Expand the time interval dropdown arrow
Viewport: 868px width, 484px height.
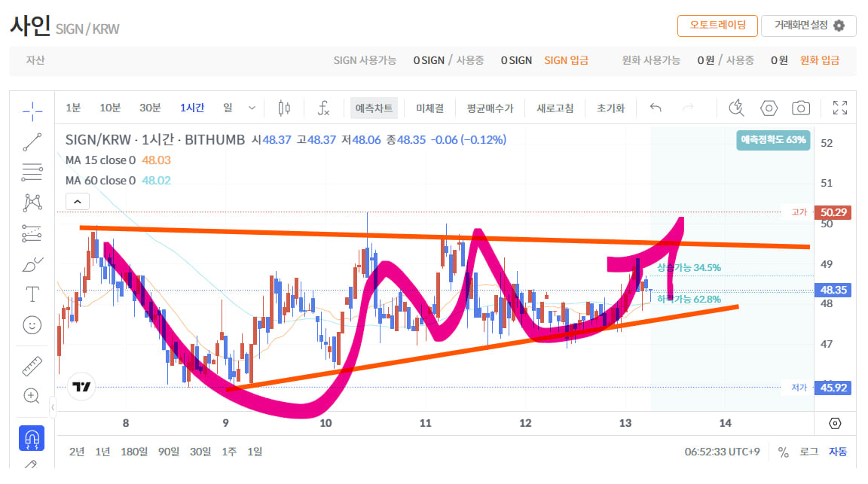pyautogui.click(x=252, y=108)
